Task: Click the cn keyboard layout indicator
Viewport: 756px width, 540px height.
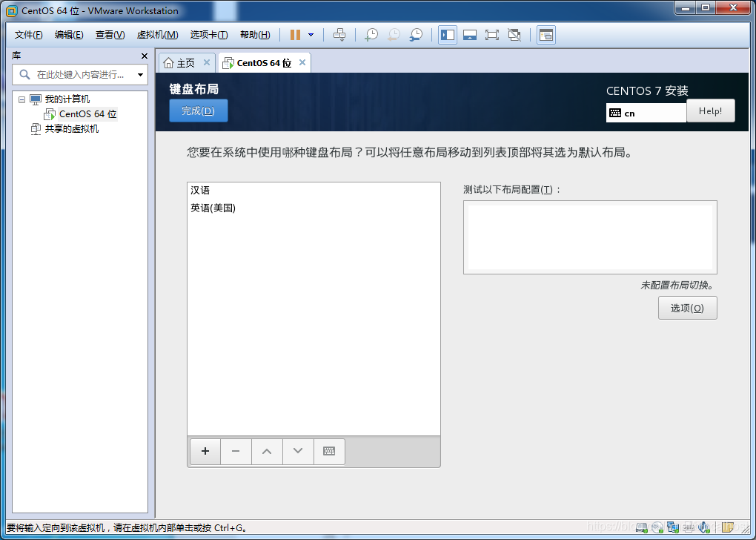Action: point(646,113)
